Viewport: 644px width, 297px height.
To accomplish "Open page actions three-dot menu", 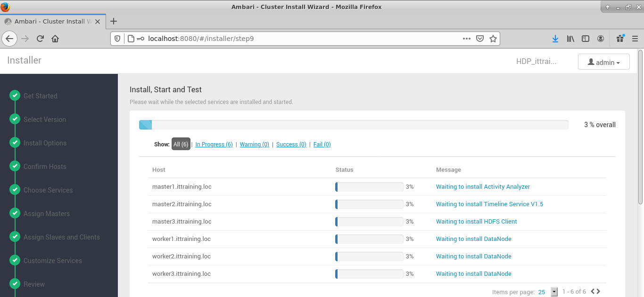I will click(466, 39).
